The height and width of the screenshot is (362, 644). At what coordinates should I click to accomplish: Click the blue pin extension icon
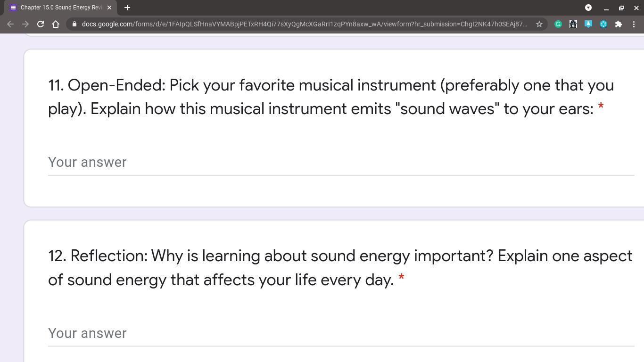tap(588, 24)
